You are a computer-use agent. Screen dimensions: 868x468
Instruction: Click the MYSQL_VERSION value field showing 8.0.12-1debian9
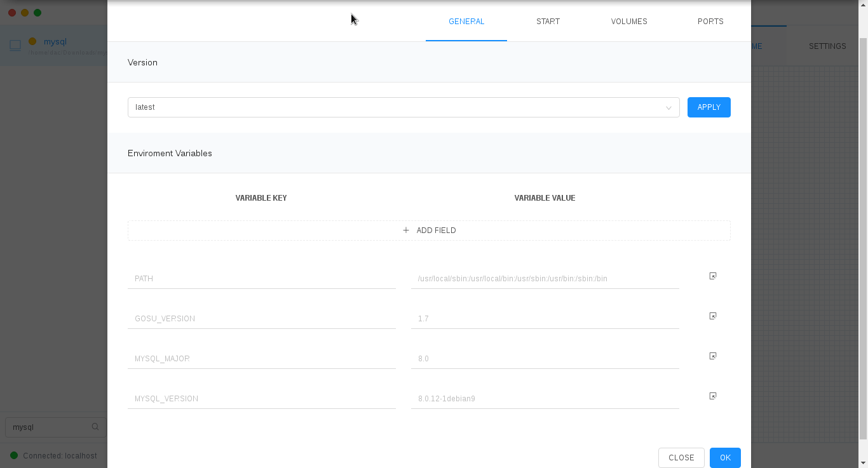pos(545,399)
